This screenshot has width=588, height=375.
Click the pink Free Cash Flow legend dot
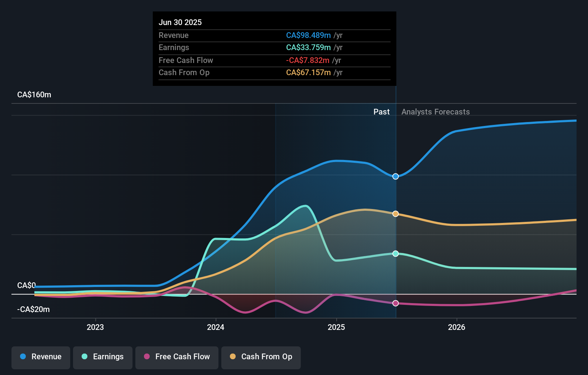pos(146,356)
